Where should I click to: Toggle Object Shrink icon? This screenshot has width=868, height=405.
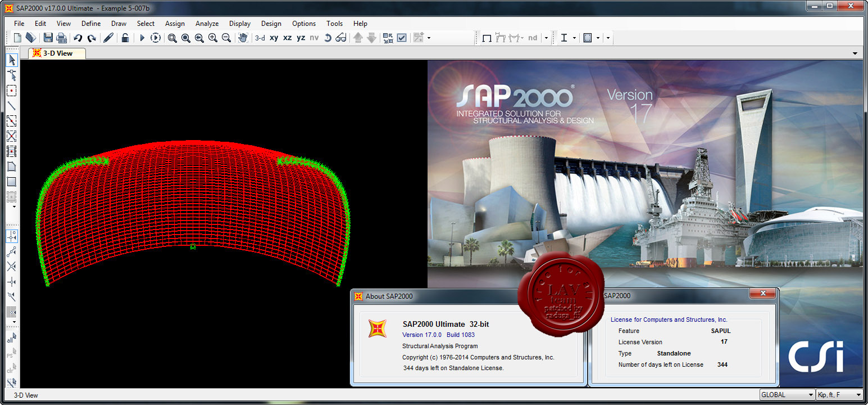388,38
